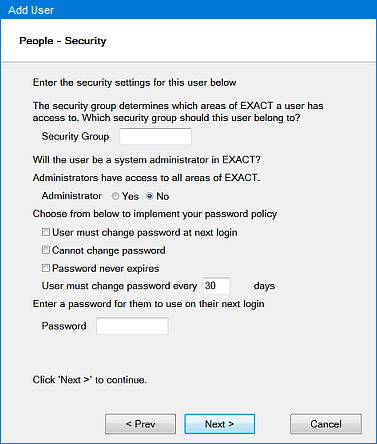The height and width of the screenshot is (444, 377).
Task: Select Yes for Administrator
Action: (115, 196)
